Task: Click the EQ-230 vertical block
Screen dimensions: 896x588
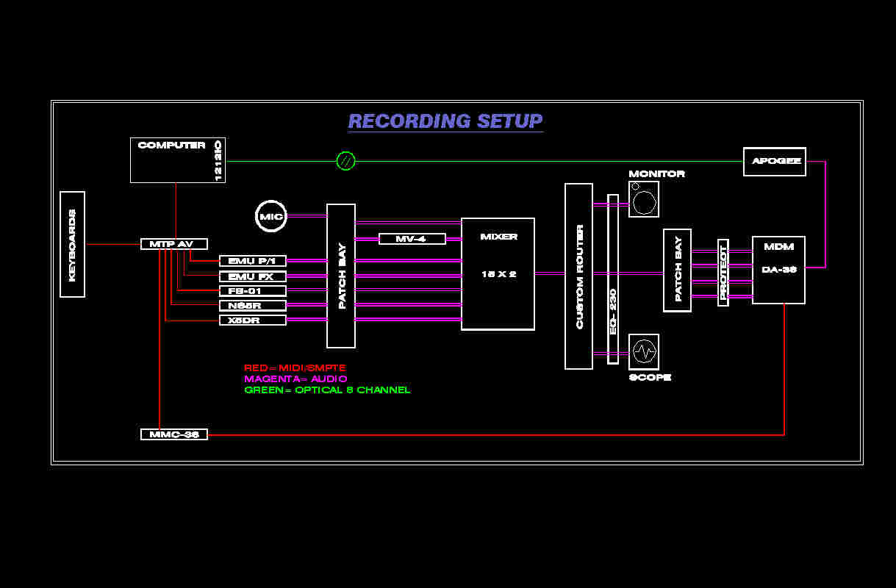Action: pyautogui.click(x=613, y=279)
